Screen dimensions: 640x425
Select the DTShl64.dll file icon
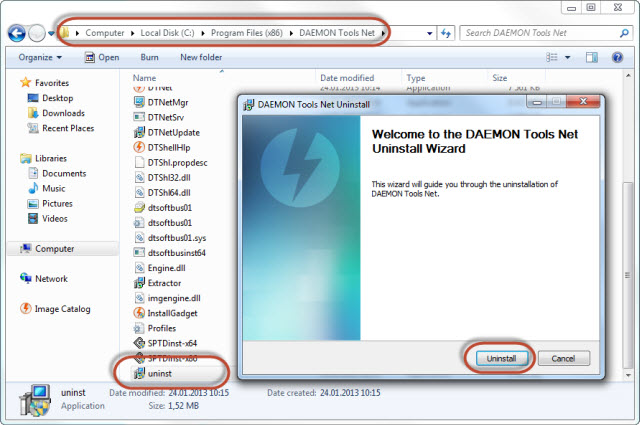pyautogui.click(x=139, y=192)
